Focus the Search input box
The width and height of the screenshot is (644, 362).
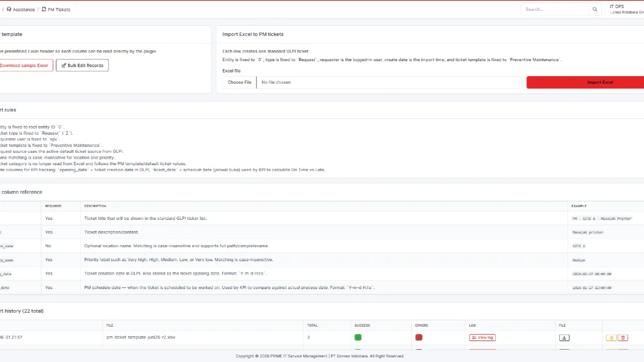555,9
